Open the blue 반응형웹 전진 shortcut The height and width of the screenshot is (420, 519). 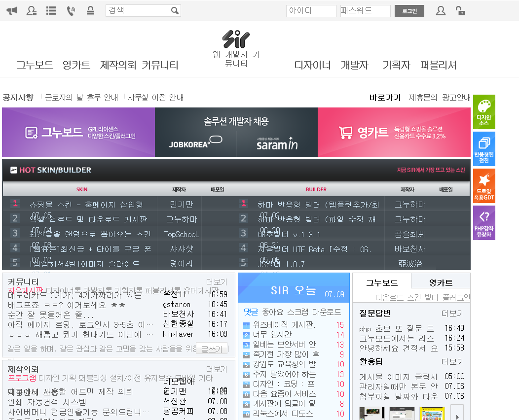tap(484, 149)
